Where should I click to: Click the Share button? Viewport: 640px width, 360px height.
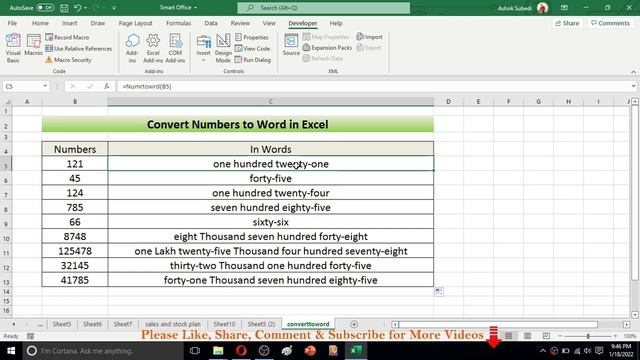point(567,23)
